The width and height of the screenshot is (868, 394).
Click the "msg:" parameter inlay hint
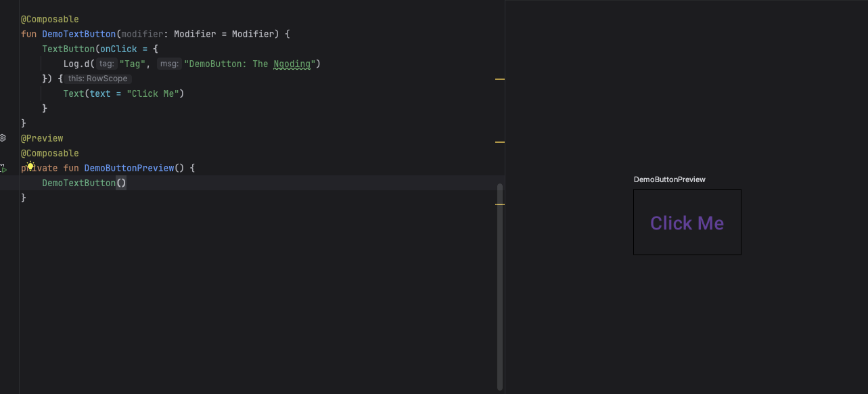169,64
